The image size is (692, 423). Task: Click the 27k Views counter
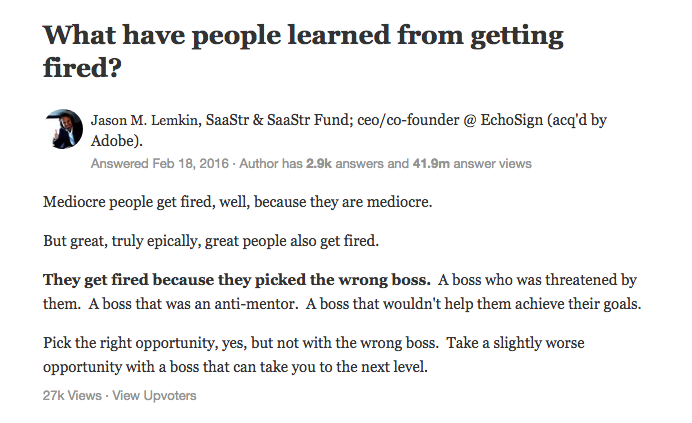72,396
